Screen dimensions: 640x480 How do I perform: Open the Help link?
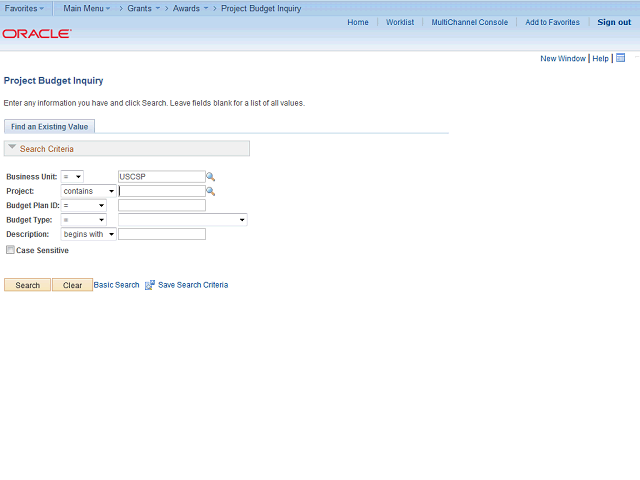[600, 58]
